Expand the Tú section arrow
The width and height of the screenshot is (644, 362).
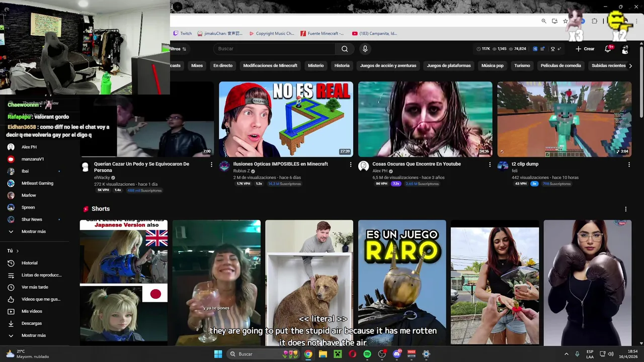[x=17, y=251]
